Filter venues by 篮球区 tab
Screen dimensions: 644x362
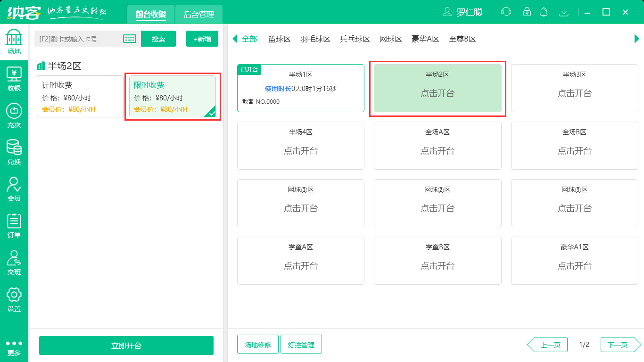279,39
